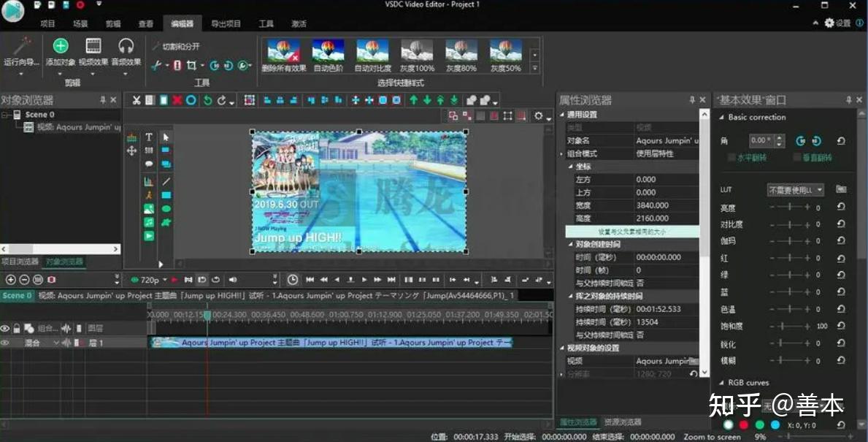
Task: Click the LUT folder browse icon
Action: coord(841,189)
